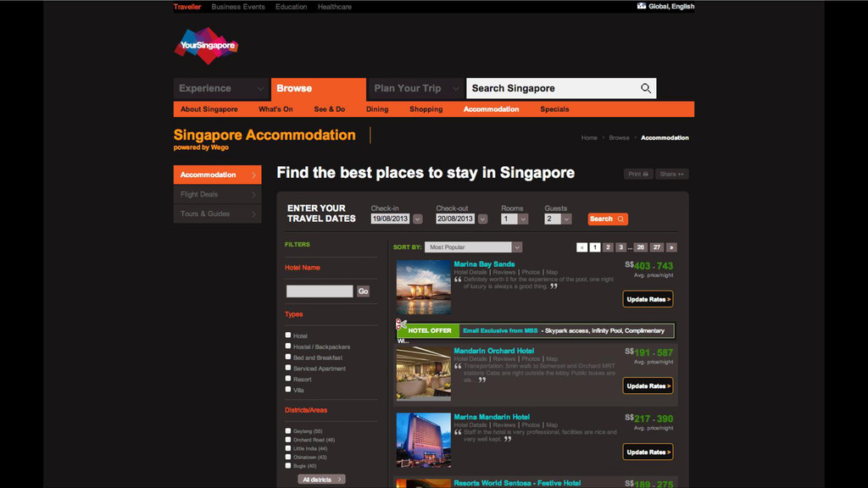Viewport: 868px width, 488px height.
Task: Open the Dining menu item
Action: pyautogui.click(x=377, y=109)
